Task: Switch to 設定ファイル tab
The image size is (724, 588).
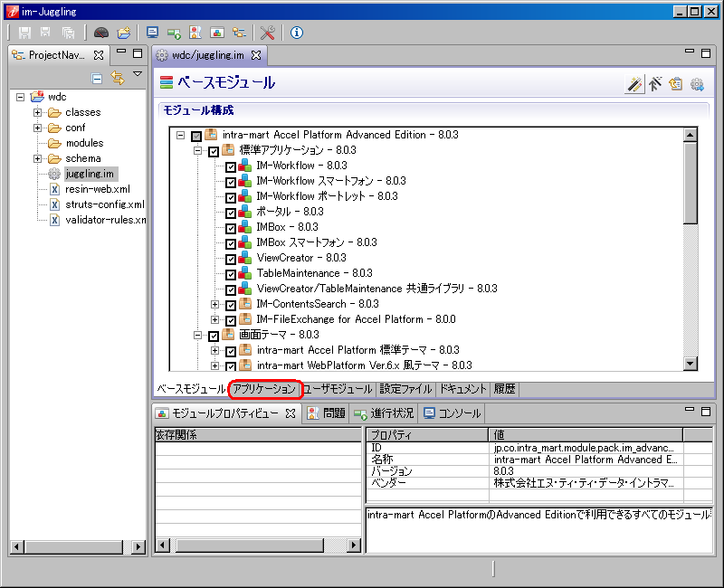Action: (405, 389)
